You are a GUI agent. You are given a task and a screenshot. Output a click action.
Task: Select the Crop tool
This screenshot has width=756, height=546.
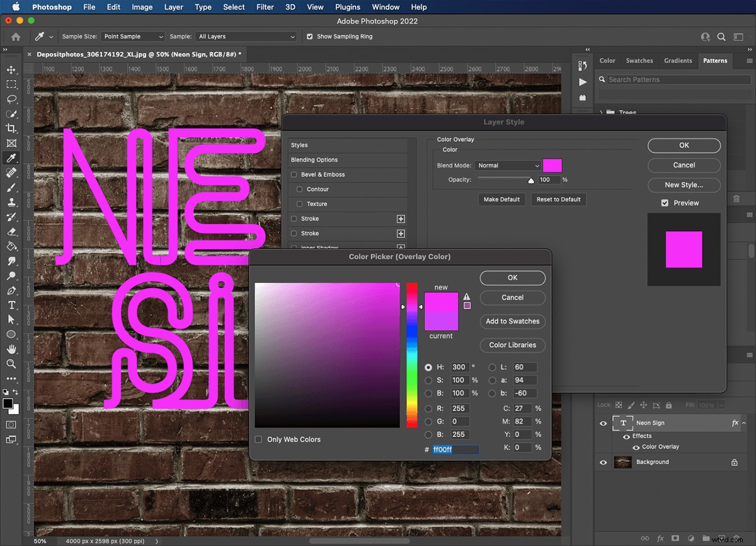(11, 128)
